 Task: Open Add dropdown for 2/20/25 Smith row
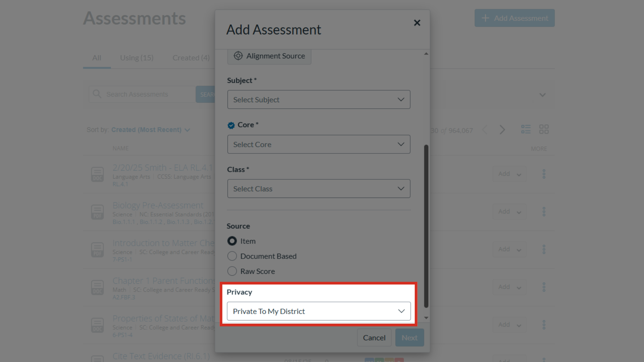(x=509, y=174)
